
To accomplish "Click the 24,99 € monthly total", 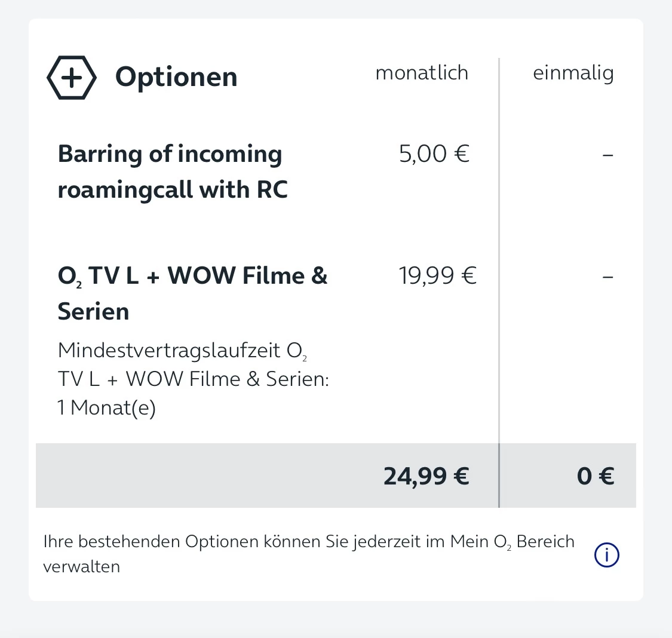I will pyautogui.click(x=426, y=476).
